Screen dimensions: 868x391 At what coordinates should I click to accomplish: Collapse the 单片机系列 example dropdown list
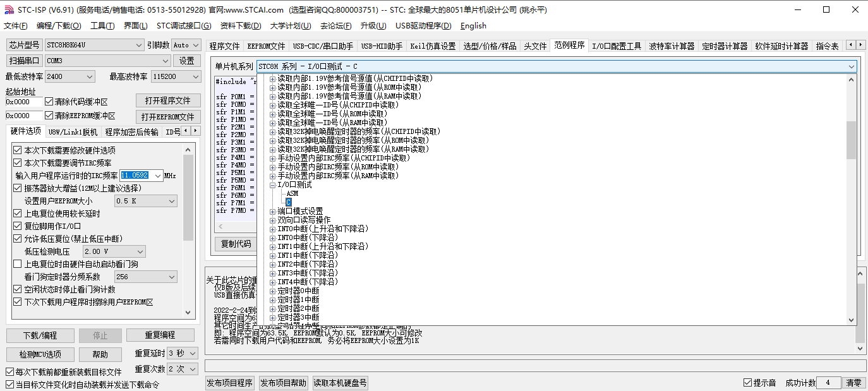[x=851, y=66]
